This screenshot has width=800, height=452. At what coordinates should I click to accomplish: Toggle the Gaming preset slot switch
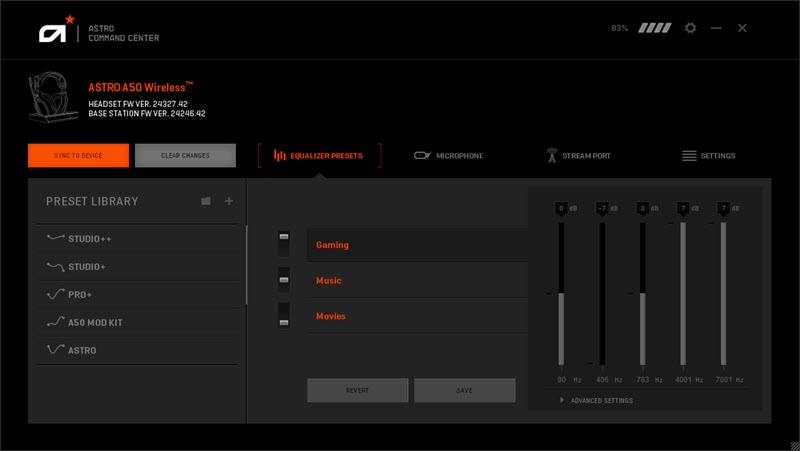pyautogui.click(x=284, y=242)
